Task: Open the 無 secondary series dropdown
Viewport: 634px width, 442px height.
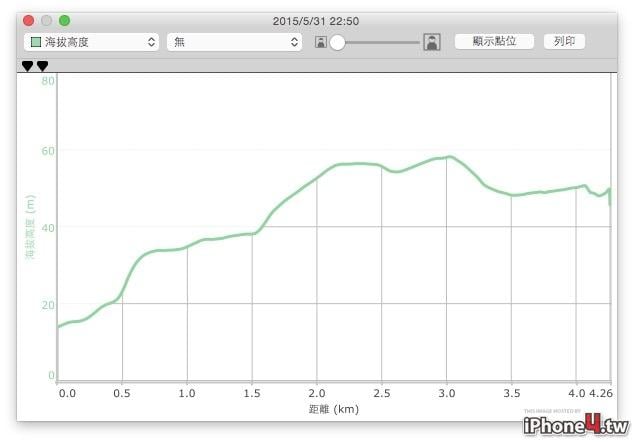Action: coord(234,42)
